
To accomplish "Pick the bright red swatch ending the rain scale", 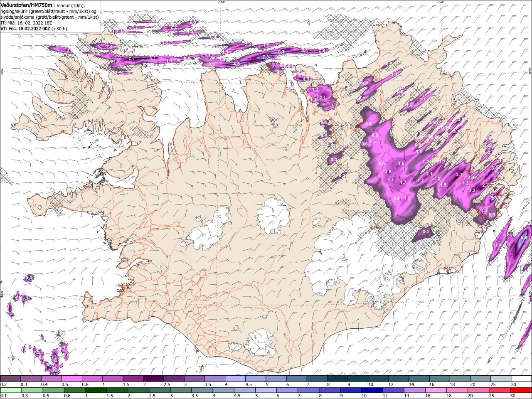I will [x=521, y=390].
